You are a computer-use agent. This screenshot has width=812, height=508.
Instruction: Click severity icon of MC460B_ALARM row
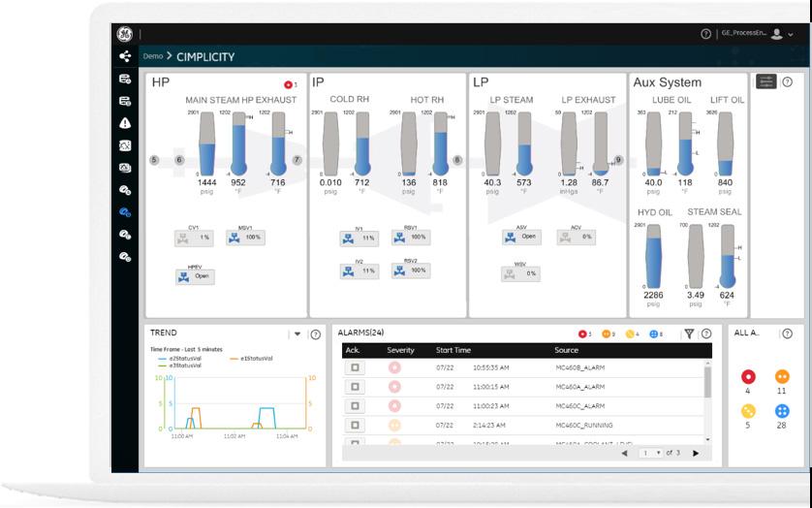point(394,367)
